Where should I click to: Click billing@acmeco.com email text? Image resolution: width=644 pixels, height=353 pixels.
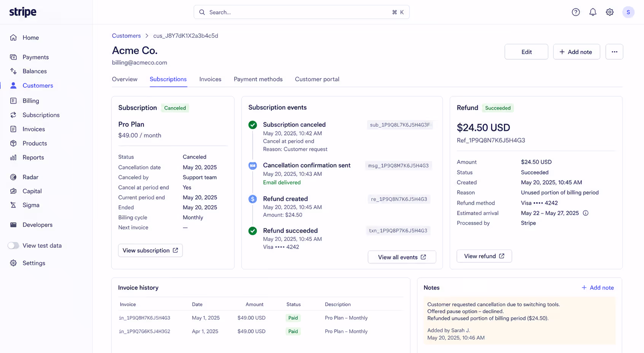[139, 63]
